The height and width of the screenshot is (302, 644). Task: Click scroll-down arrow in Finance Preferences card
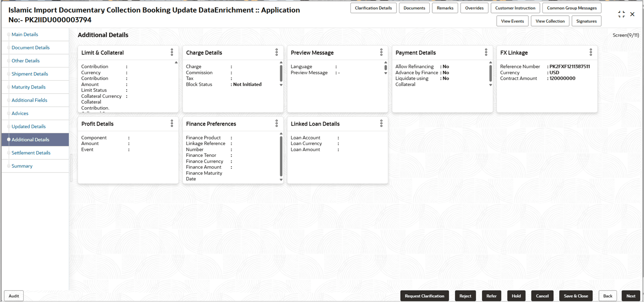pyautogui.click(x=281, y=180)
